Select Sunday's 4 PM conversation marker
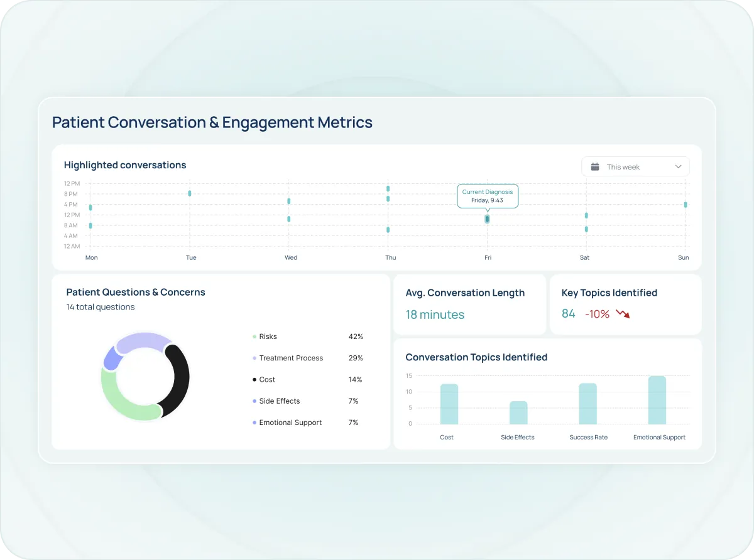 (686, 205)
